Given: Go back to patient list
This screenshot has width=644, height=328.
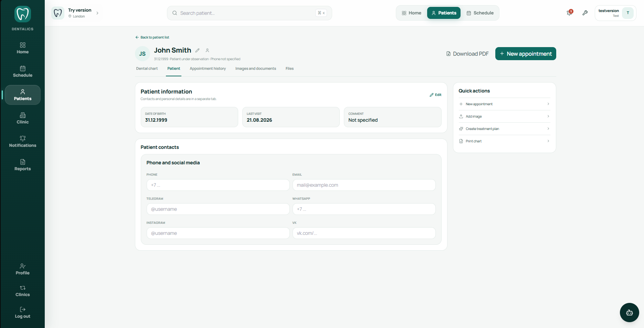Looking at the screenshot, I should pyautogui.click(x=152, y=37).
